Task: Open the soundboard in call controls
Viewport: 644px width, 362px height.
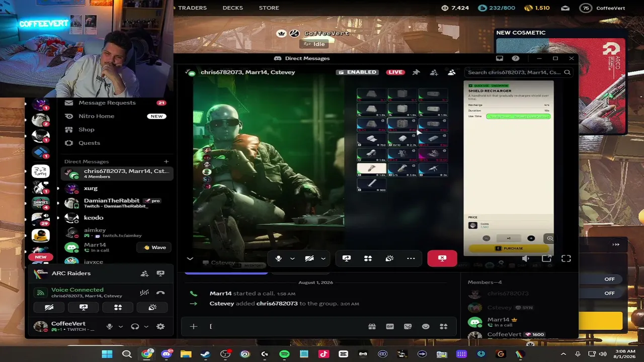Action: point(389,258)
